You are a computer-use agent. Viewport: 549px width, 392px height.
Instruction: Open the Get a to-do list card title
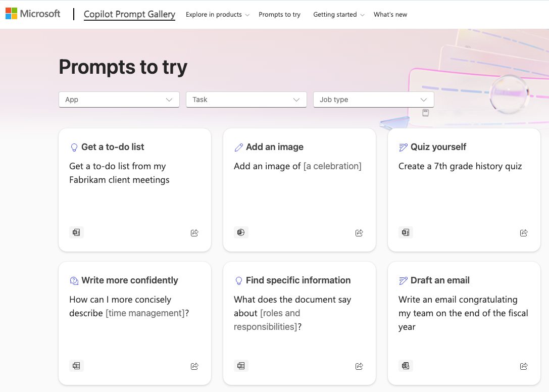tap(113, 147)
